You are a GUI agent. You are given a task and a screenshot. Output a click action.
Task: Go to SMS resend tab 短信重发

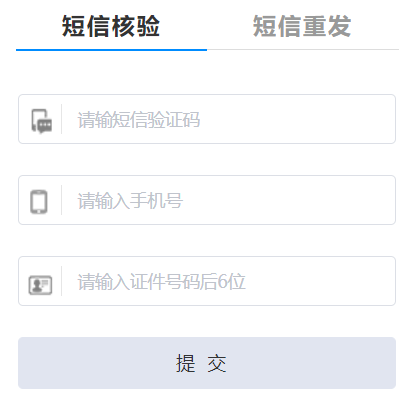pyautogui.click(x=302, y=26)
